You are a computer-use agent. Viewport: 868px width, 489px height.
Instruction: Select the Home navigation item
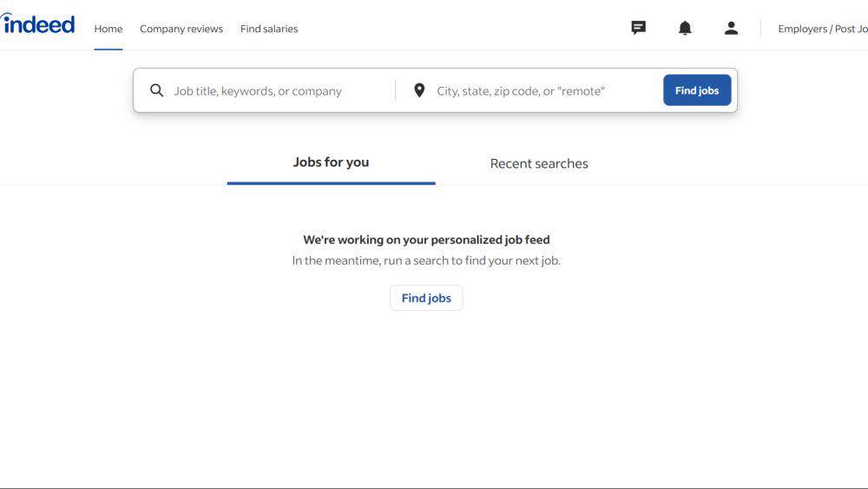click(x=108, y=29)
